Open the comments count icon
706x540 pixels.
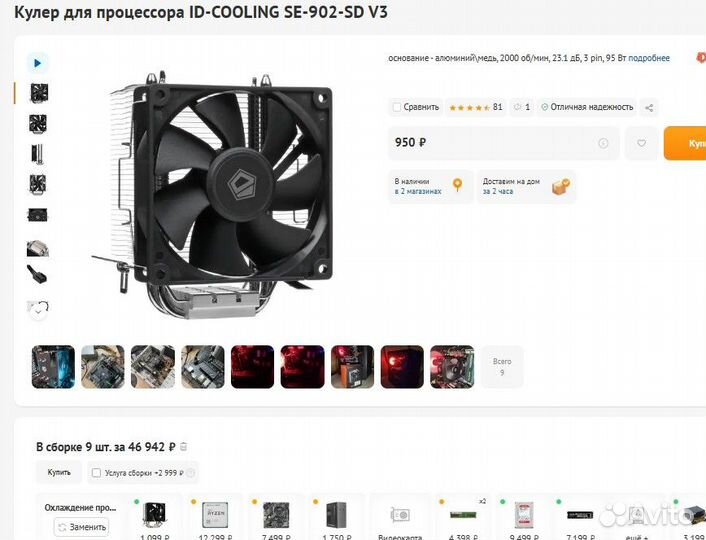pyautogui.click(x=522, y=107)
